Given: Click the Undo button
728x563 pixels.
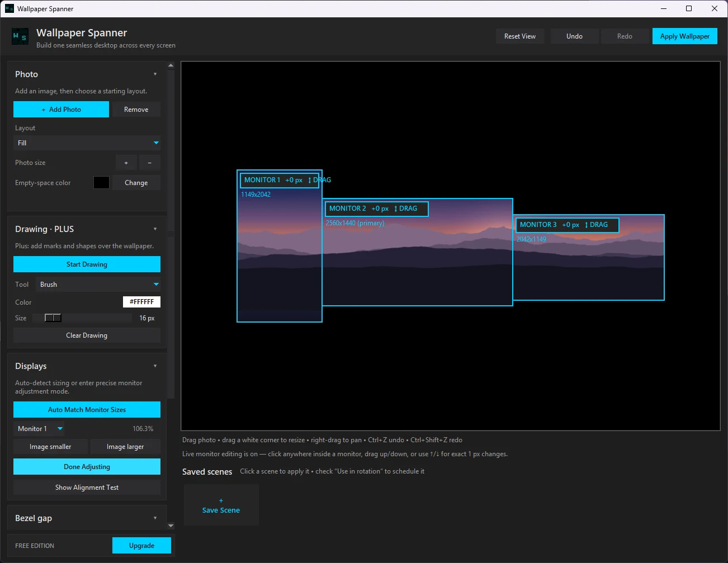Looking at the screenshot, I should click(x=574, y=36).
